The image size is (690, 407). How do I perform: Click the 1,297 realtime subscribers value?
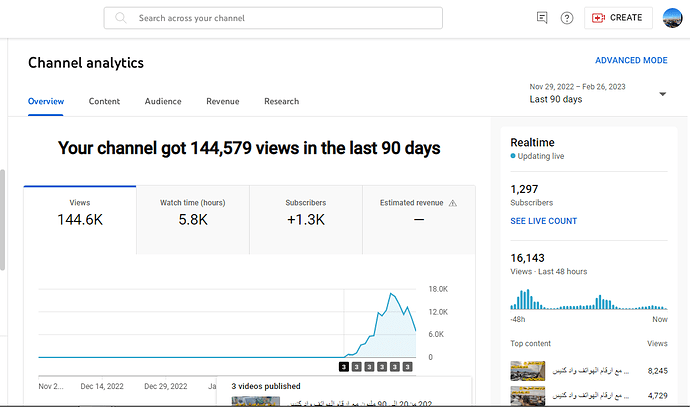click(524, 189)
